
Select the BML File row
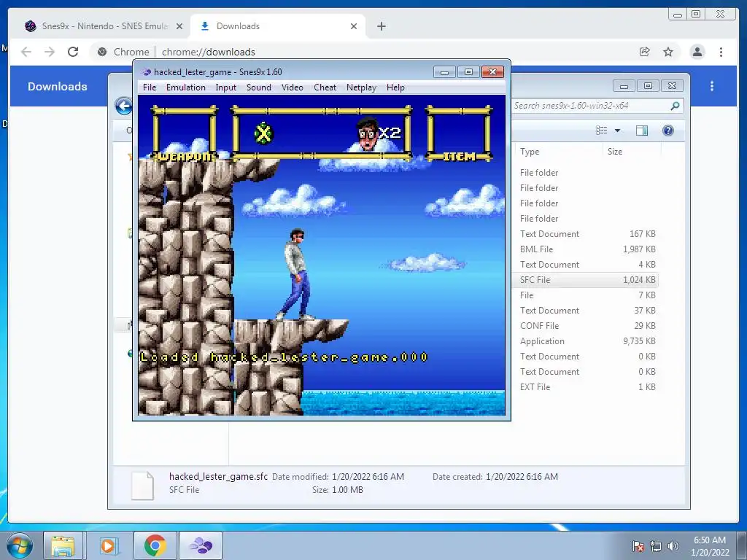586,249
